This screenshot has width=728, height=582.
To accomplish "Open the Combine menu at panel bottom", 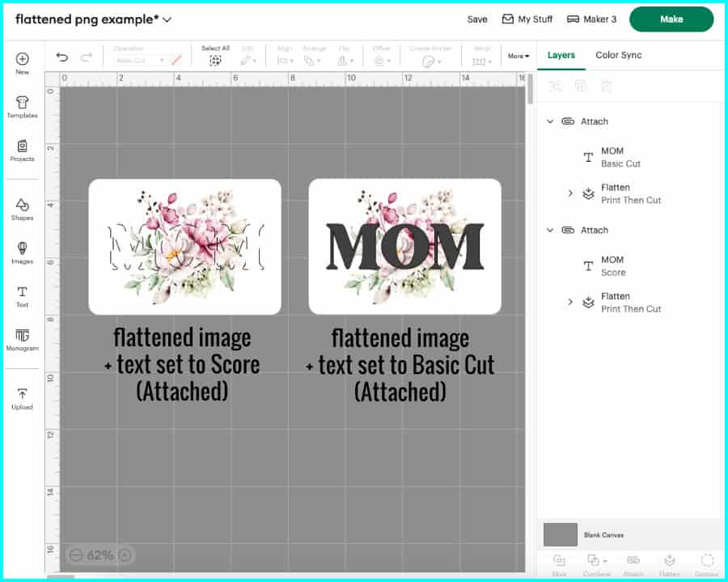I will coord(596,564).
